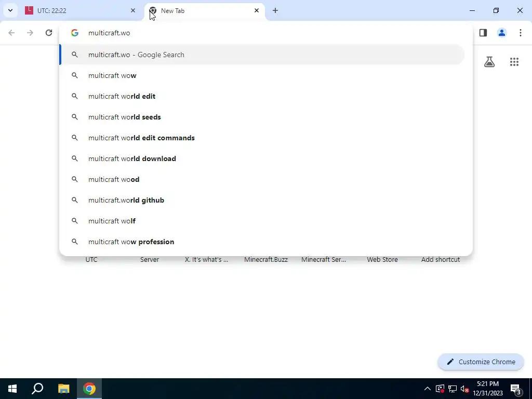The width and height of the screenshot is (532, 399).
Task: Open the Server shortcut
Action: [150, 259]
